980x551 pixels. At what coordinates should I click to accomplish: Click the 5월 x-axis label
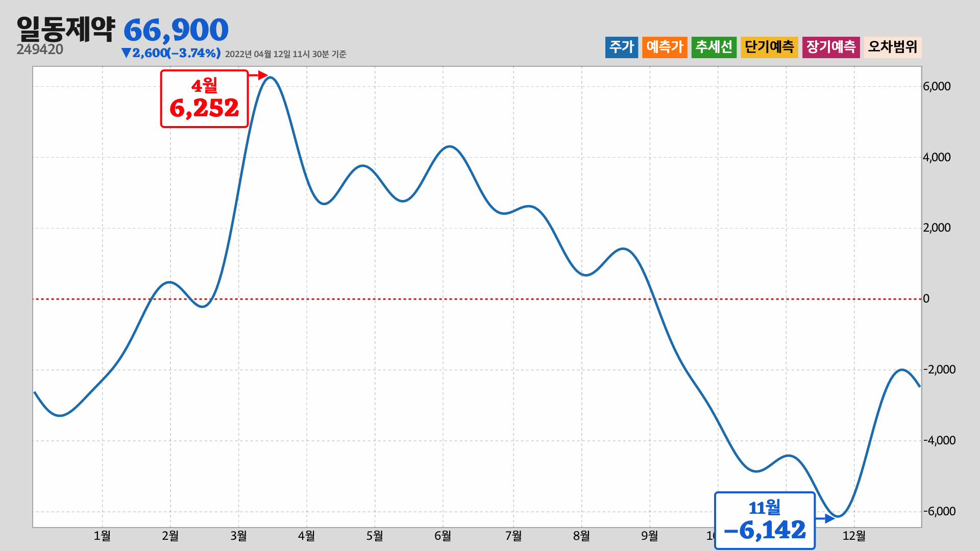click(375, 536)
